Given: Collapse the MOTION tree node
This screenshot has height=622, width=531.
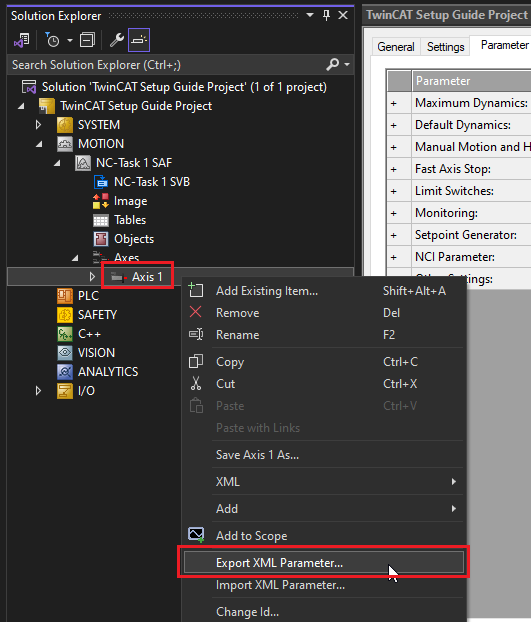Looking at the screenshot, I should 39,144.
